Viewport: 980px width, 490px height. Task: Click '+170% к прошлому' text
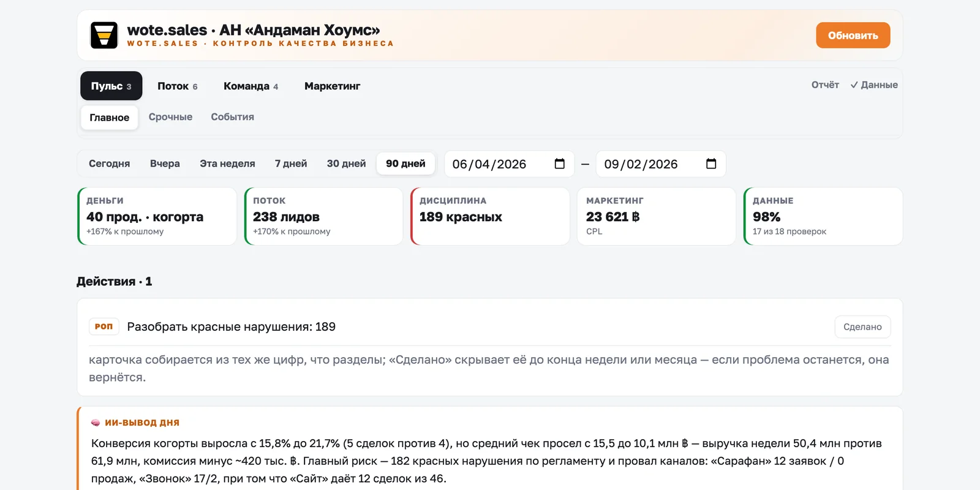click(292, 232)
